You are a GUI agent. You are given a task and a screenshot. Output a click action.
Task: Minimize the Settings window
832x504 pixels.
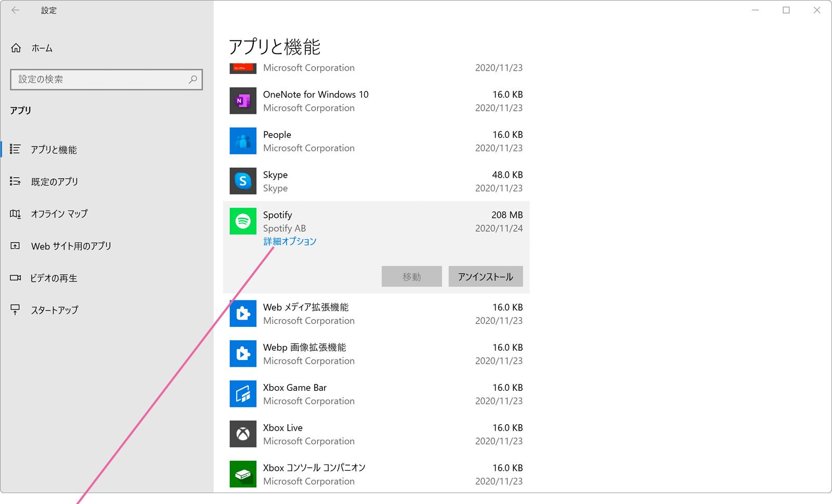[x=756, y=10]
